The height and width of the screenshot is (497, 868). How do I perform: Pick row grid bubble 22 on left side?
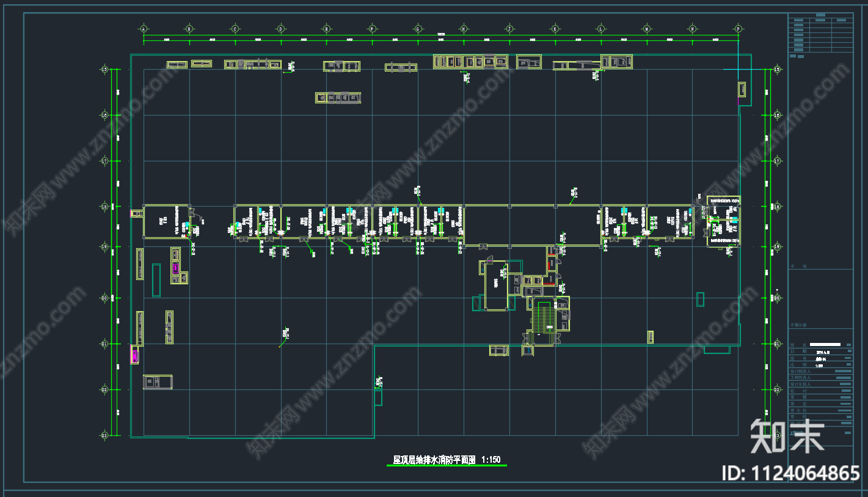[104, 389]
